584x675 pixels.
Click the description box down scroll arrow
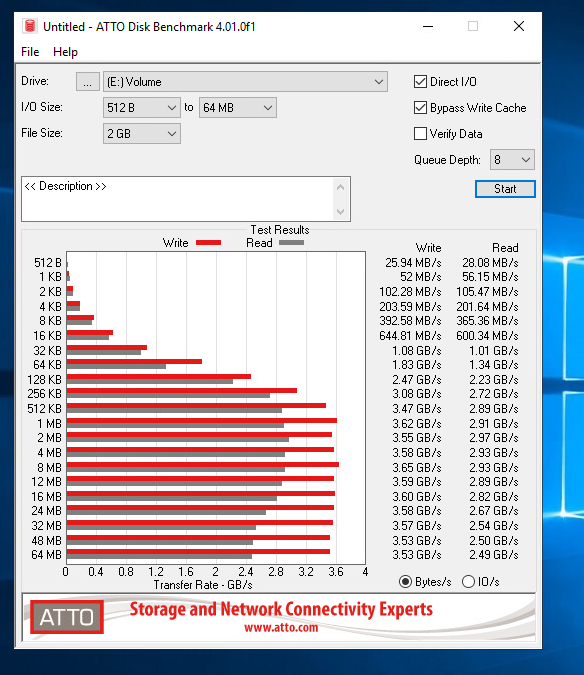point(340,211)
